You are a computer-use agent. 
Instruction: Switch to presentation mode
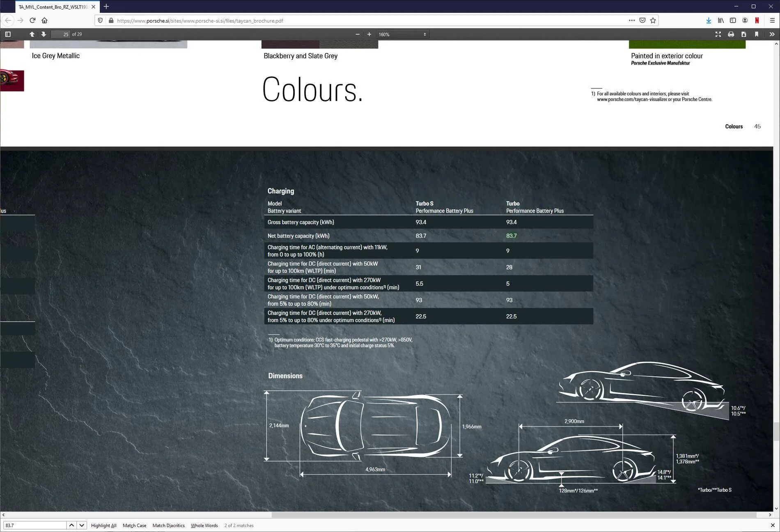[718, 34]
